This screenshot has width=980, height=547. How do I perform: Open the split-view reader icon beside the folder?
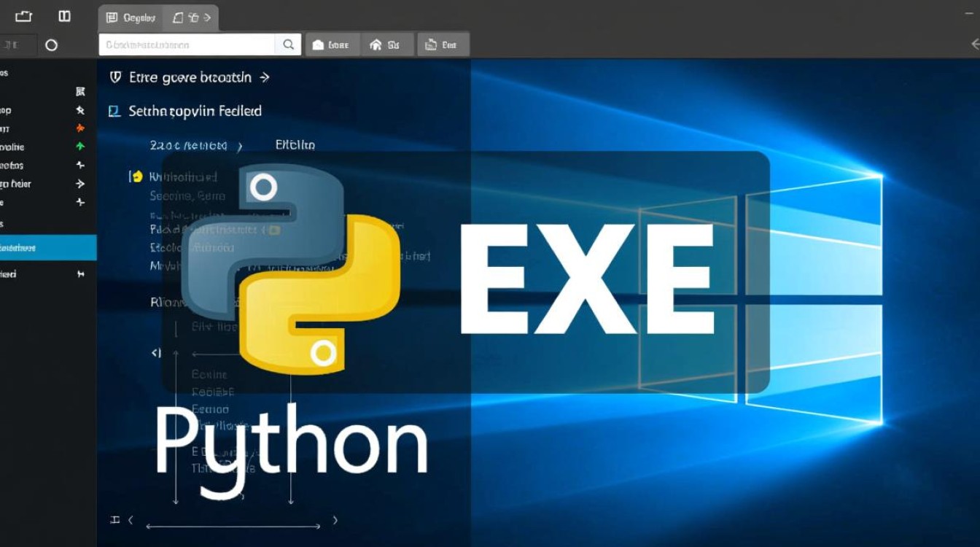click(x=65, y=16)
